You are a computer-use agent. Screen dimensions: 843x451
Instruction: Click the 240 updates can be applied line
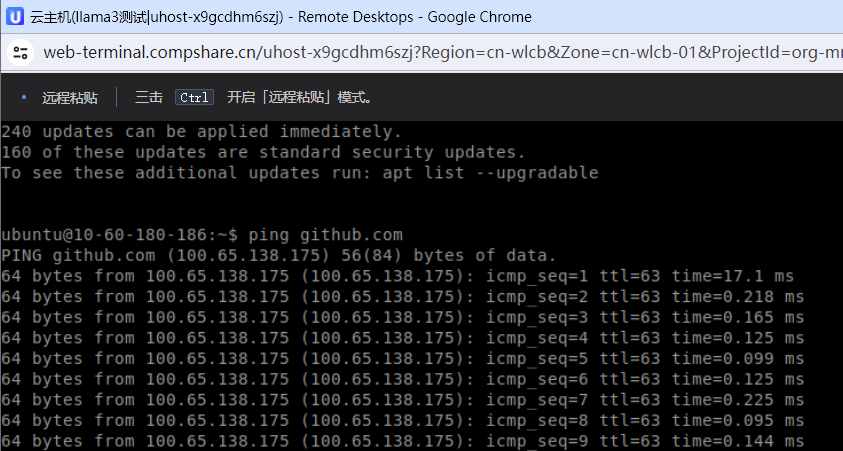(x=202, y=132)
